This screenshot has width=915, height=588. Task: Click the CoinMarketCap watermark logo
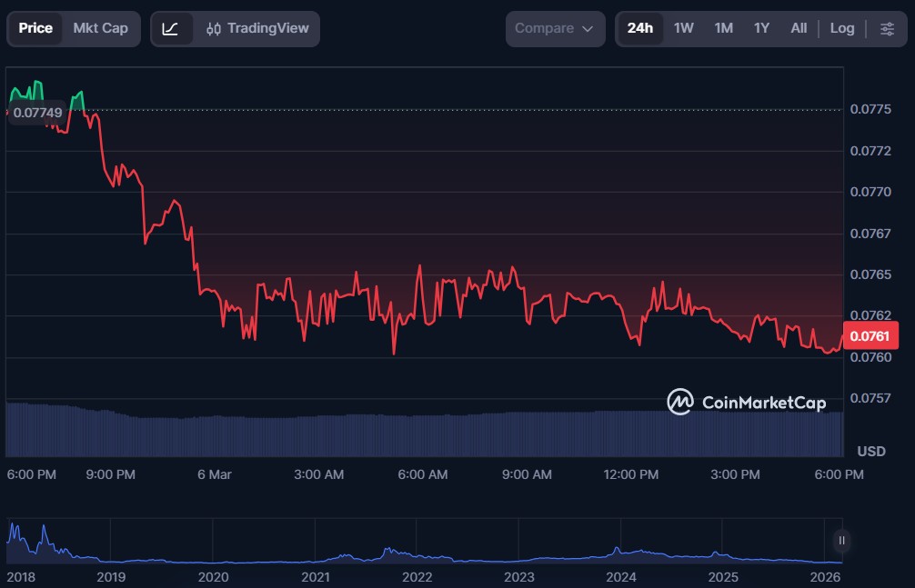[746, 401]
